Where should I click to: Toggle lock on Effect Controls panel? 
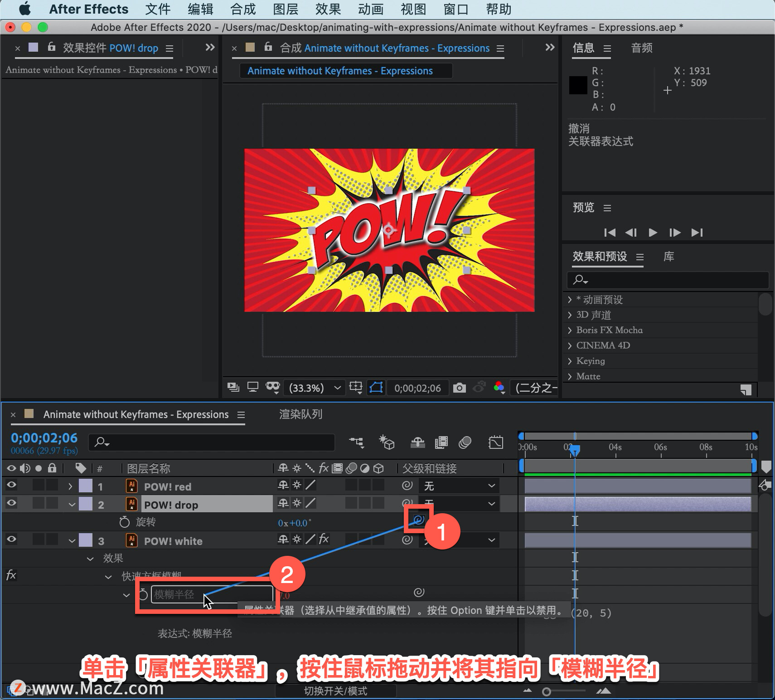[52, 47]
